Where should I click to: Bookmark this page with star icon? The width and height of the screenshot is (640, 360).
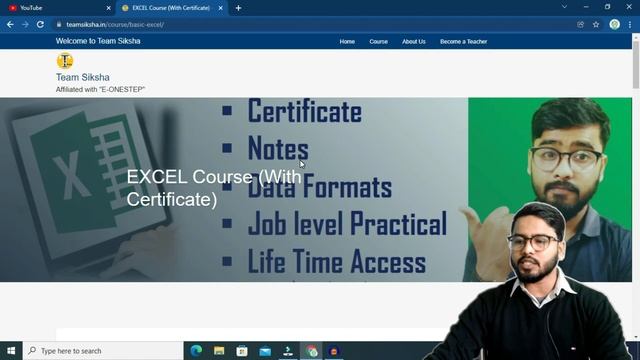coord(596,24)
